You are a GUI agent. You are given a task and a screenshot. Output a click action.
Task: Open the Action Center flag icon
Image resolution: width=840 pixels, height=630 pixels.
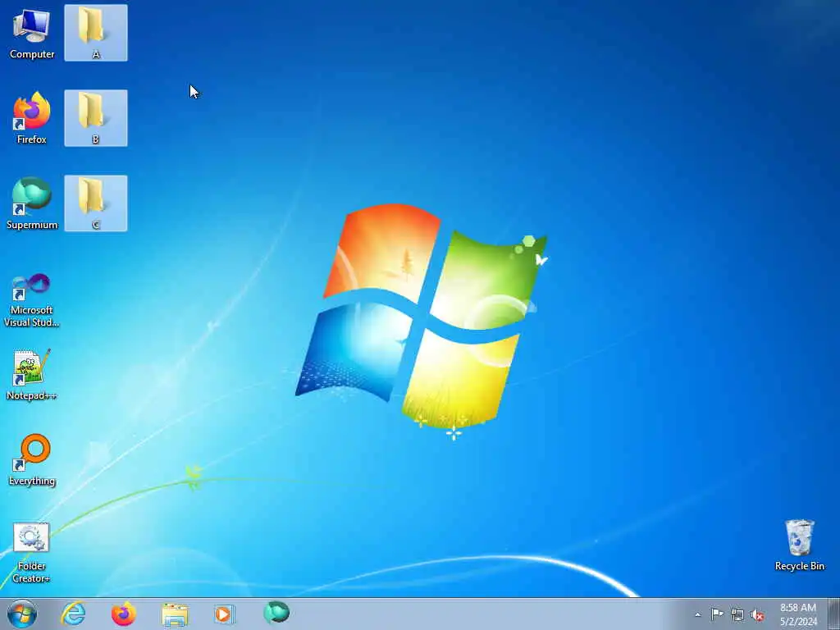pos(717,614)
